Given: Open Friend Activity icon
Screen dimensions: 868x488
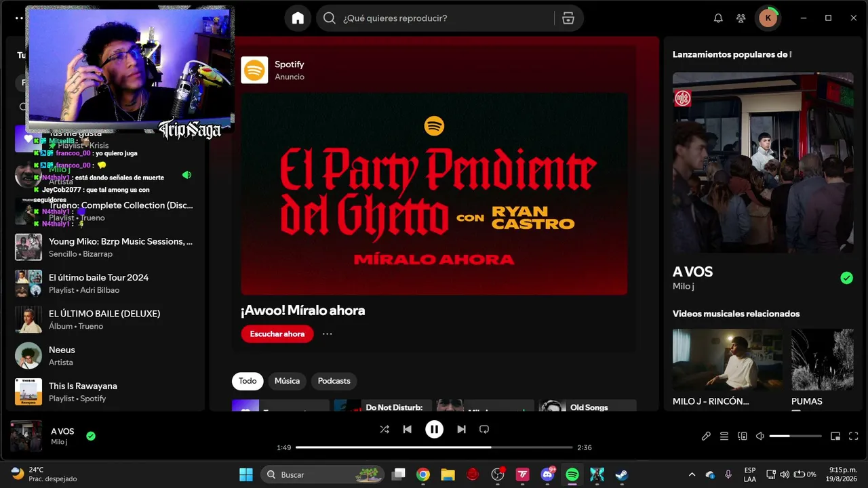Looking at the screenshot, I should [741, 18].
